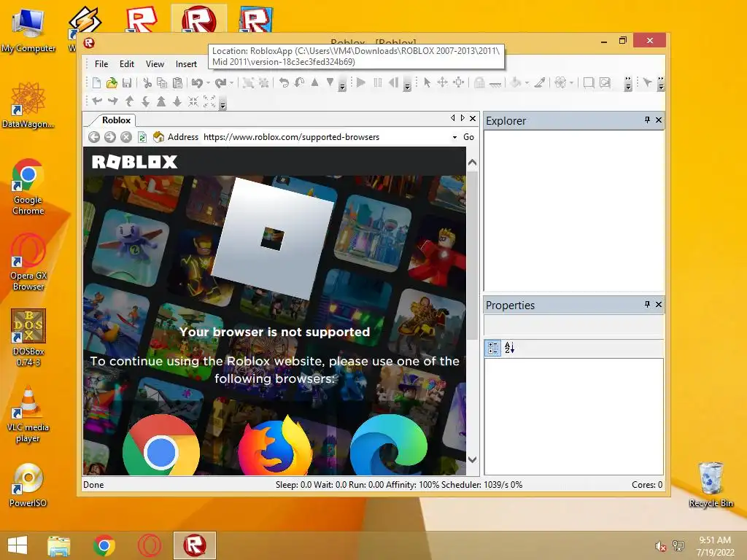Image resolution: width=747 pixels, height=560 pixels.
Task: Select the arrow pointer tool
Action: click(x=427, y=82)
